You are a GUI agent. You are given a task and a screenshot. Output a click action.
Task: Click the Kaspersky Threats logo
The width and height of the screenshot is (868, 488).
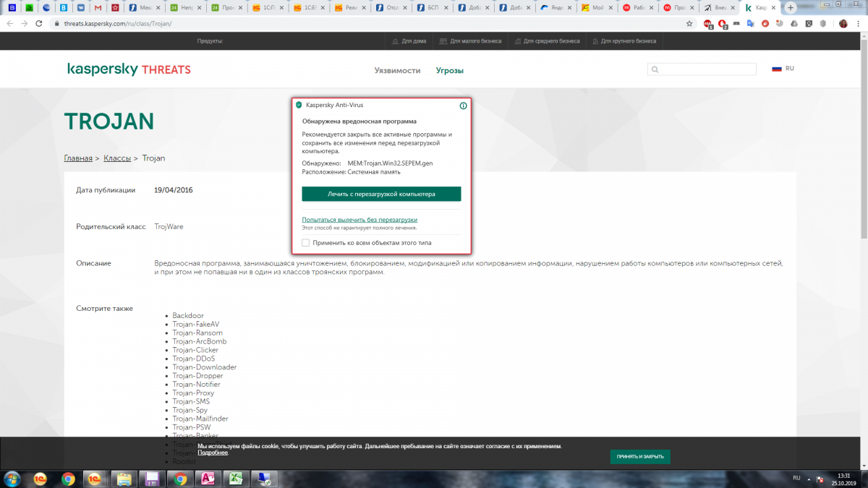click(129, 69)
